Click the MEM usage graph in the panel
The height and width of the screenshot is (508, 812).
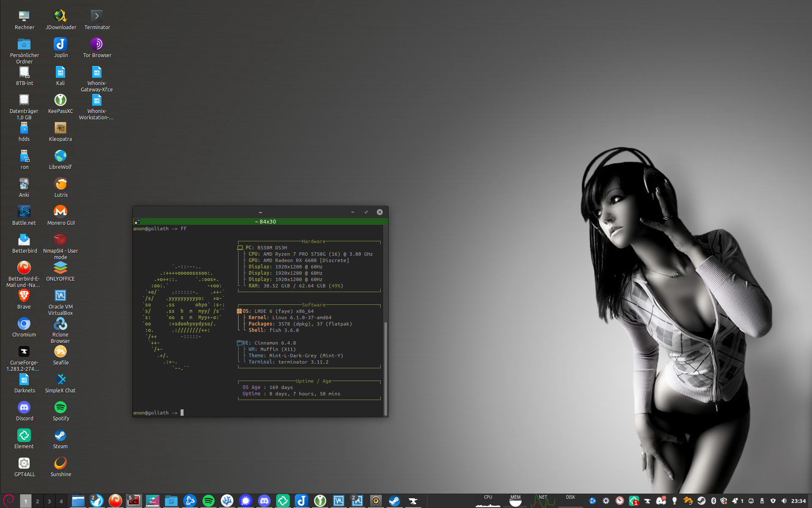click(x=516, y=501)
